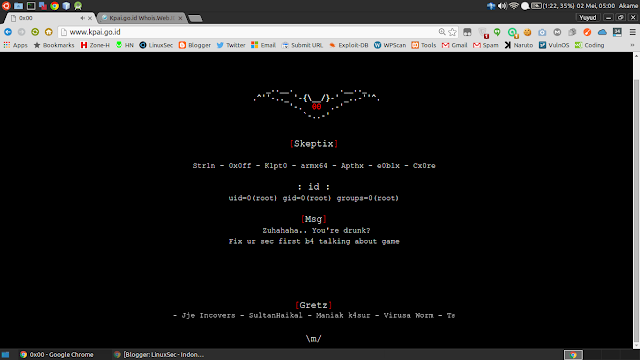This screenshot has width=640, height=360.
Task: Open the Email bookmark
Action: tap(263, 45)
